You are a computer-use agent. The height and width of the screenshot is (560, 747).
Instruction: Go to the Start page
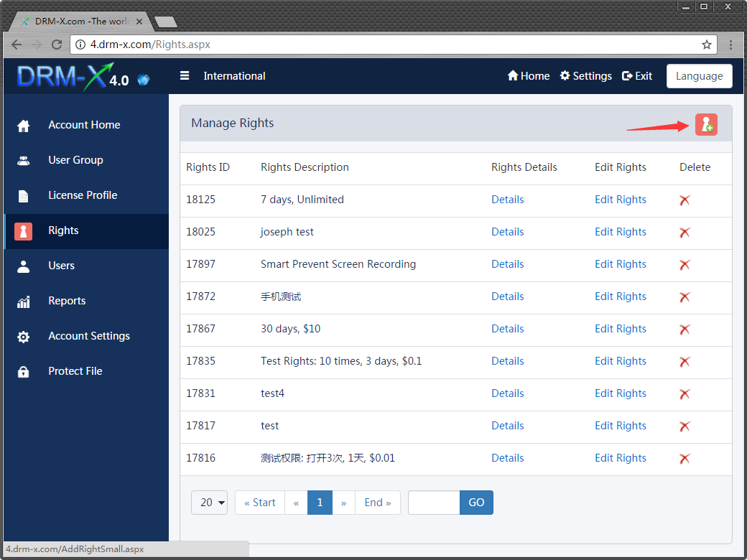[259, 503]
